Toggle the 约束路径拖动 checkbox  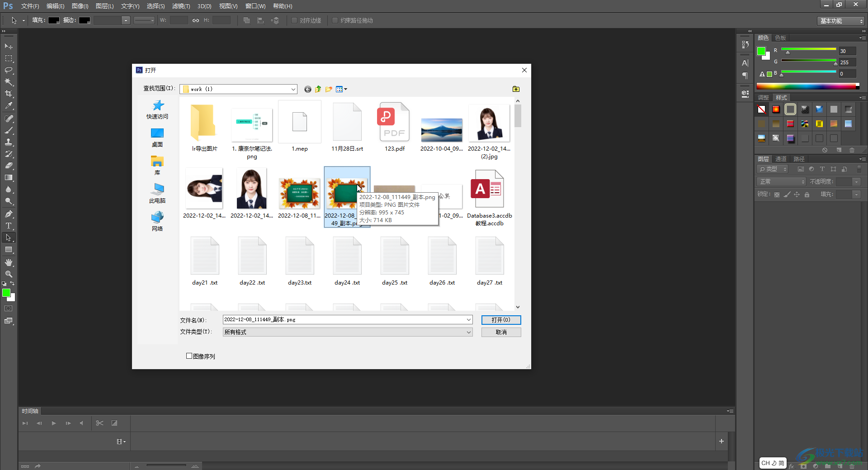point(335,20)
